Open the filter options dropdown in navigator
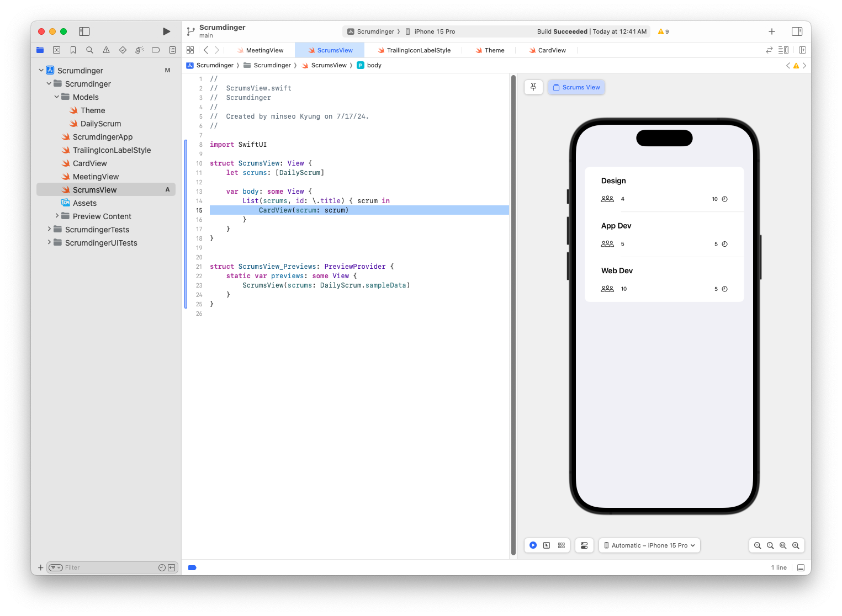Screen dimensions: 842x616 pos(56,567)
